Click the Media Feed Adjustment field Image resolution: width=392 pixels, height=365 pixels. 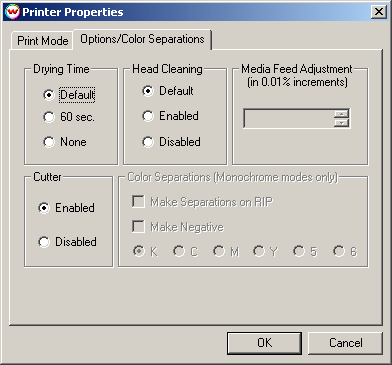tap(289, 118)
